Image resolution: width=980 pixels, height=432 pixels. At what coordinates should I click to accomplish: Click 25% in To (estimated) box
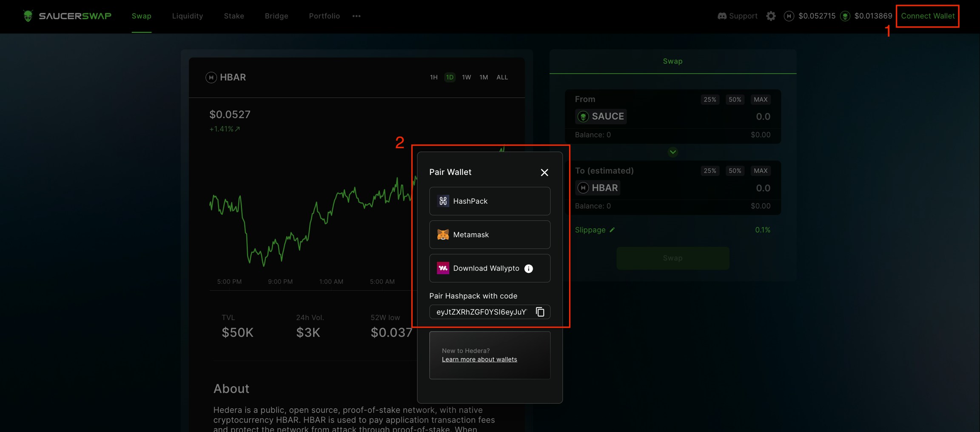(x=709, y=171)
